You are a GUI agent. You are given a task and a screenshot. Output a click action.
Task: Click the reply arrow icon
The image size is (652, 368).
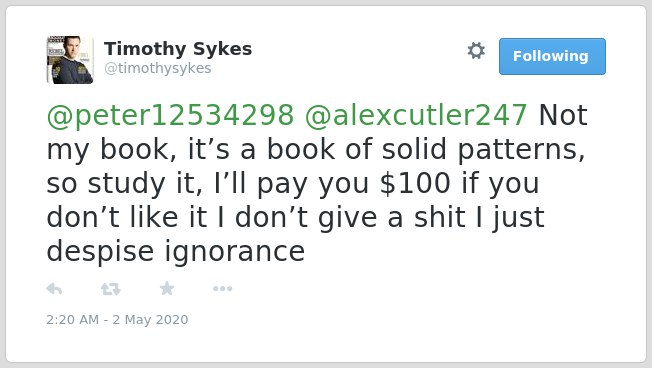coord(54,289)
